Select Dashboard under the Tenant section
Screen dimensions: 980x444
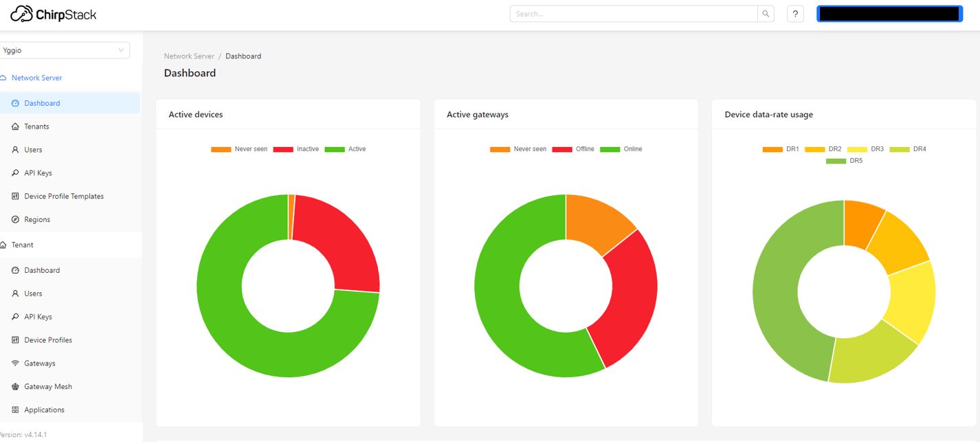[41, 270]
